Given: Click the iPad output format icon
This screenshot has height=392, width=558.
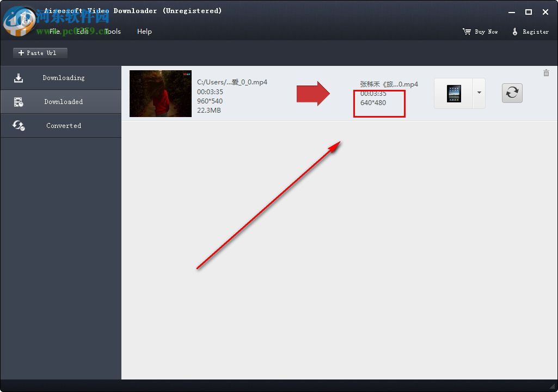Looking at the screenshot, I should tap(453, 93).
